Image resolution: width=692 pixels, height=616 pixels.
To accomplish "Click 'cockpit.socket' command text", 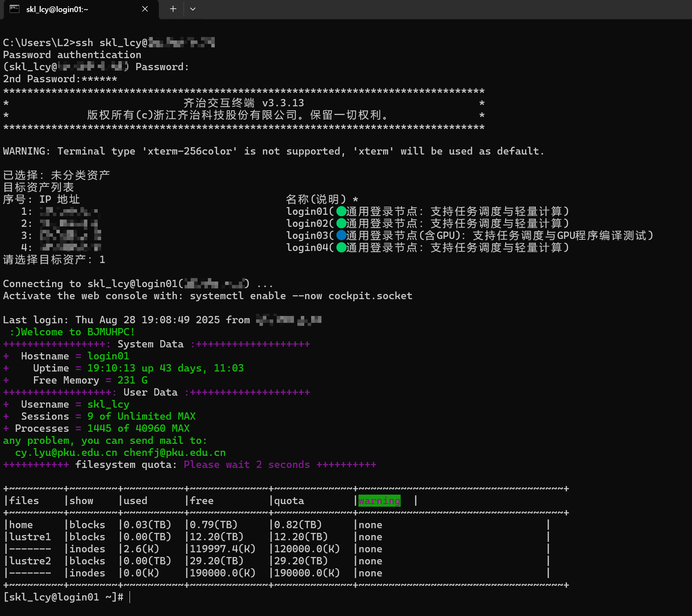I will point(371,296).
